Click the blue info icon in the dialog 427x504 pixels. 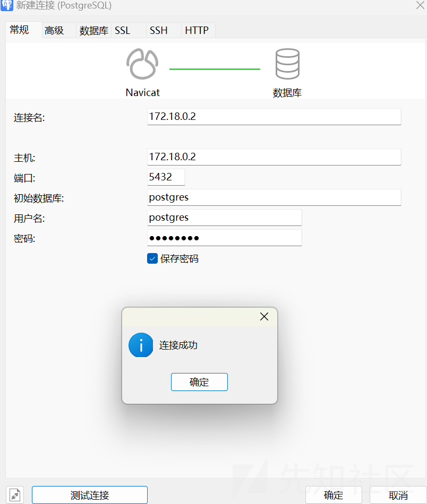(x=140, y=345)
